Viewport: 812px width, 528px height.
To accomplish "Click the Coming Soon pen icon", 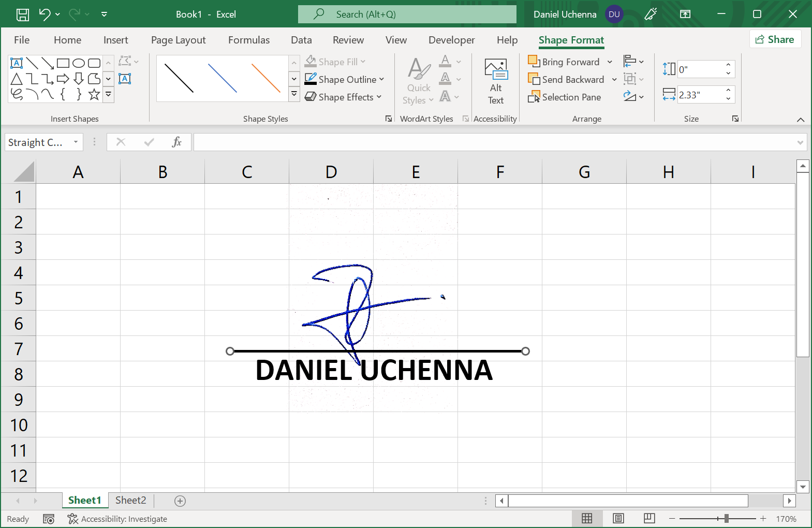I will pos(651,14).
